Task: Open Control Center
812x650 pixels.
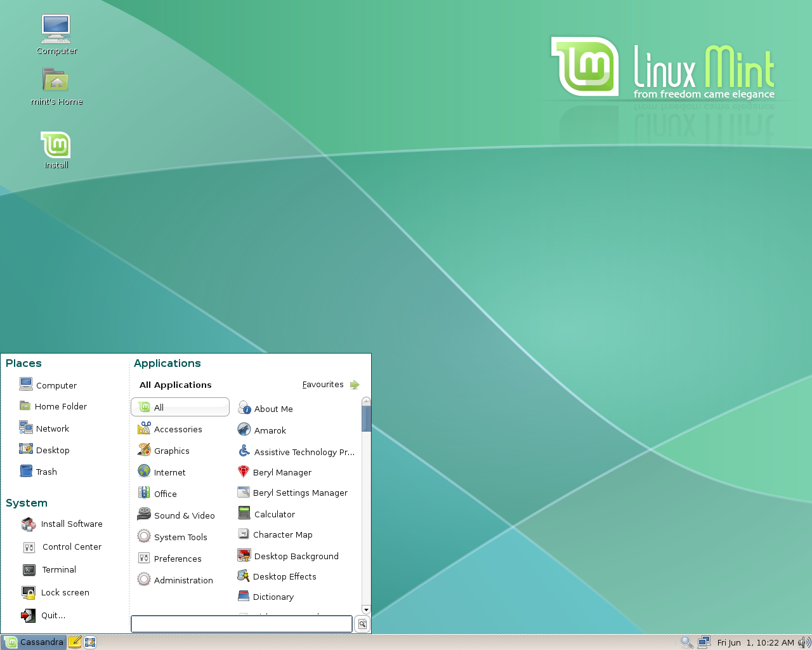Action: pos(62,547)
